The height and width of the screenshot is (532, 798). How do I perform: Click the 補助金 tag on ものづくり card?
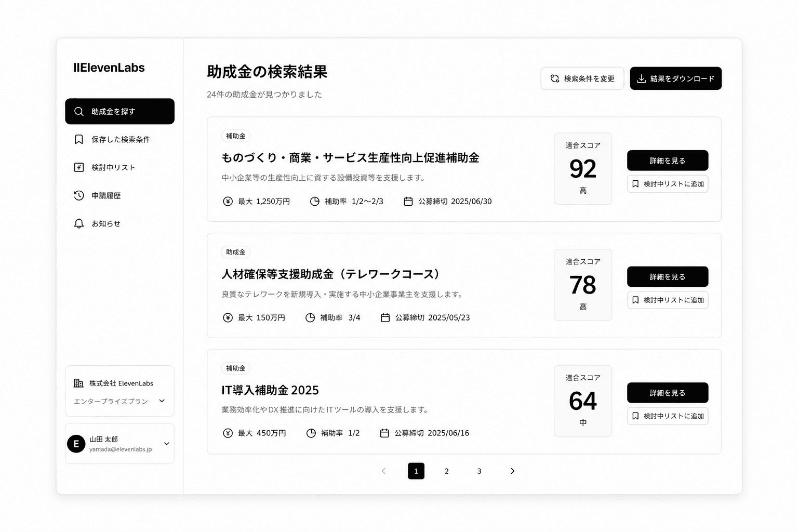236,136
